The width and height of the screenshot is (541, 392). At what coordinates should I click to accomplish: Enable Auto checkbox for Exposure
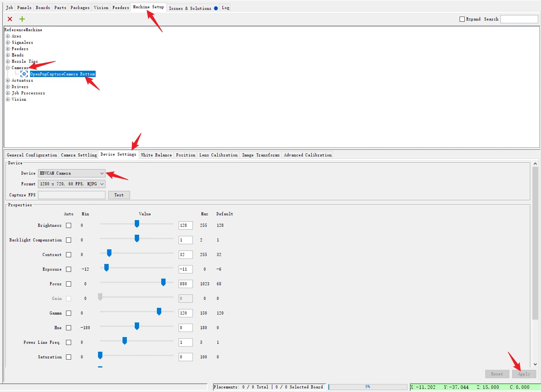(68, 269)
